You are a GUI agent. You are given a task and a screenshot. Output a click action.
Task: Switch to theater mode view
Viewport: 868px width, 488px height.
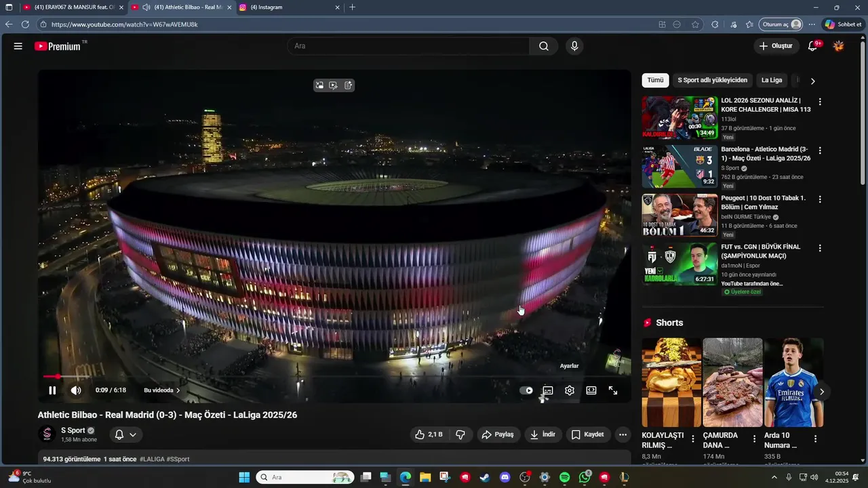pos(591,390)
